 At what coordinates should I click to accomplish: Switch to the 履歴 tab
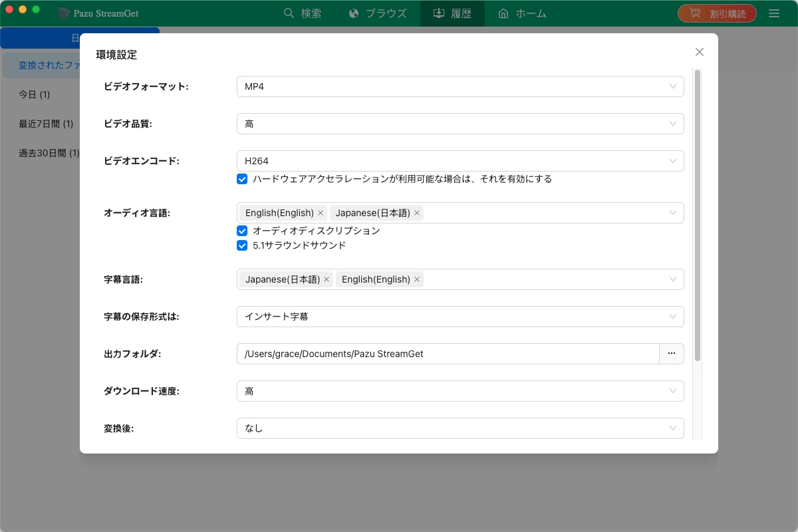coord(452,13)
